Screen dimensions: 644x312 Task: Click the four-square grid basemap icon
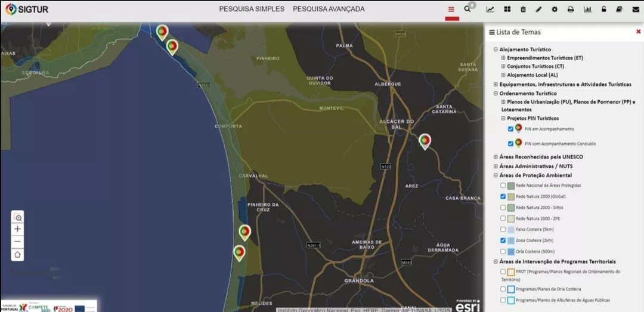tap(507, 10)
